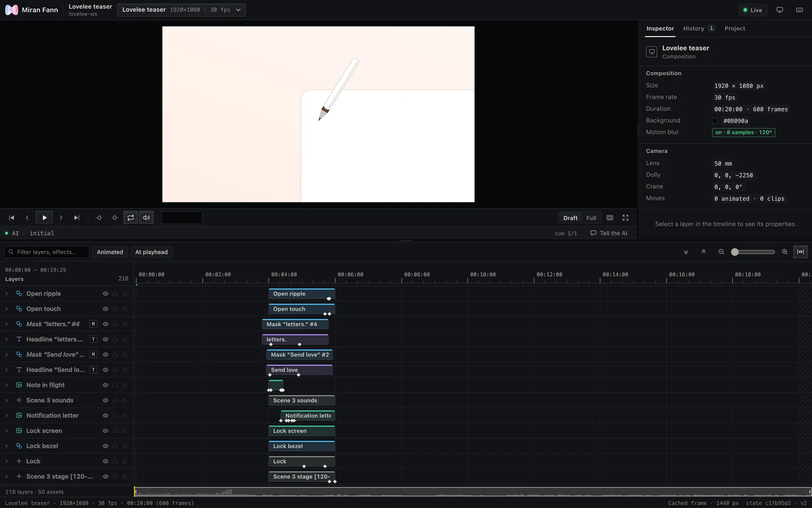Zoom out the timeline
The width and height of the screenshot is (812, 508).
[x=721, y=252]
